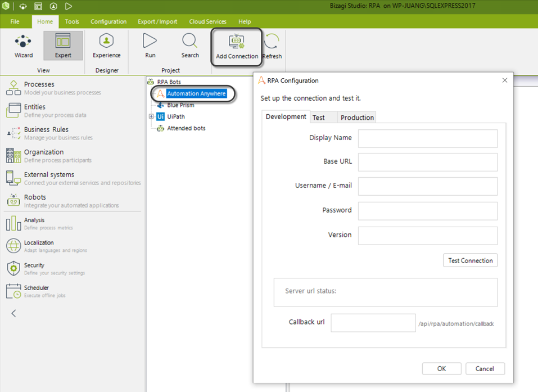The width and height of the screenshot is (538, 392).
Task: Open the Help ribbon tab
Action: (245, 21)
